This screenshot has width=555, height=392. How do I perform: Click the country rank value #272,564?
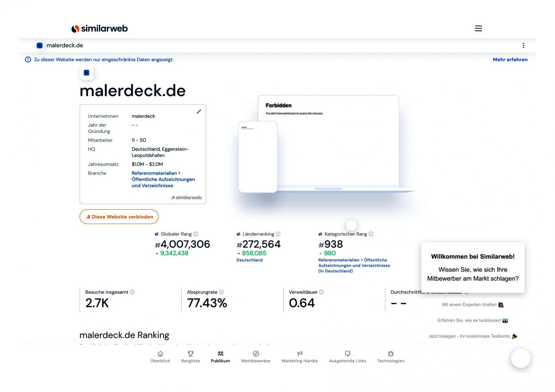258,244
